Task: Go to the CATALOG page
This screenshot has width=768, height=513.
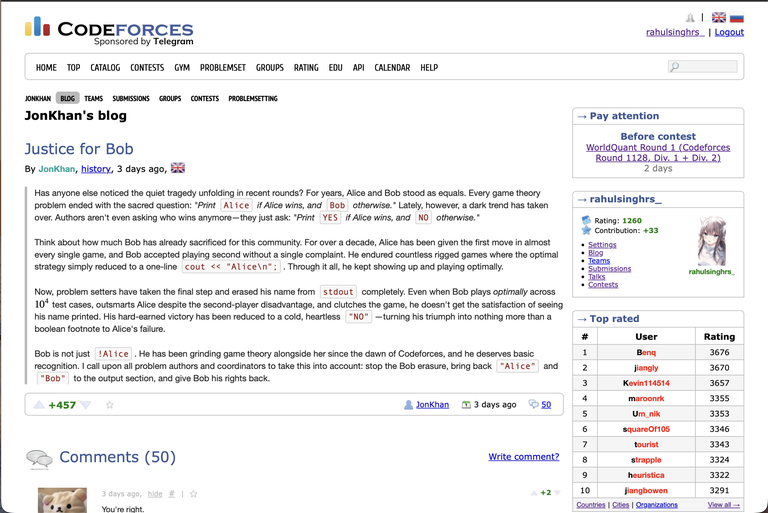Action: pos(105,68)
